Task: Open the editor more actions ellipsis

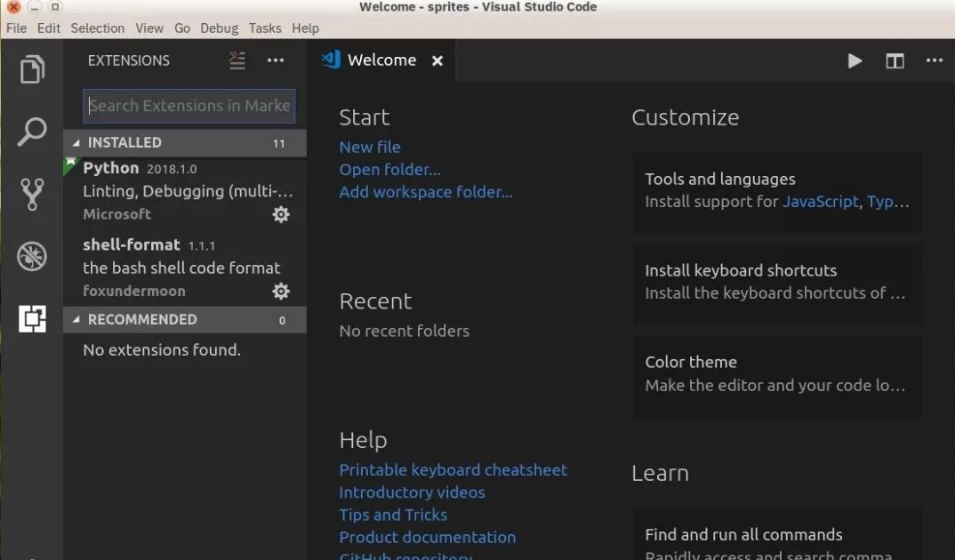Action: [x=934, y=60]
